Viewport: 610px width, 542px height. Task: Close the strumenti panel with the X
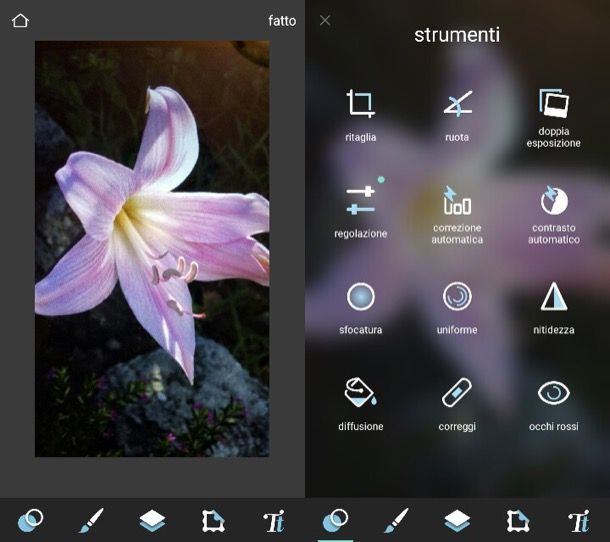(325, 21)
